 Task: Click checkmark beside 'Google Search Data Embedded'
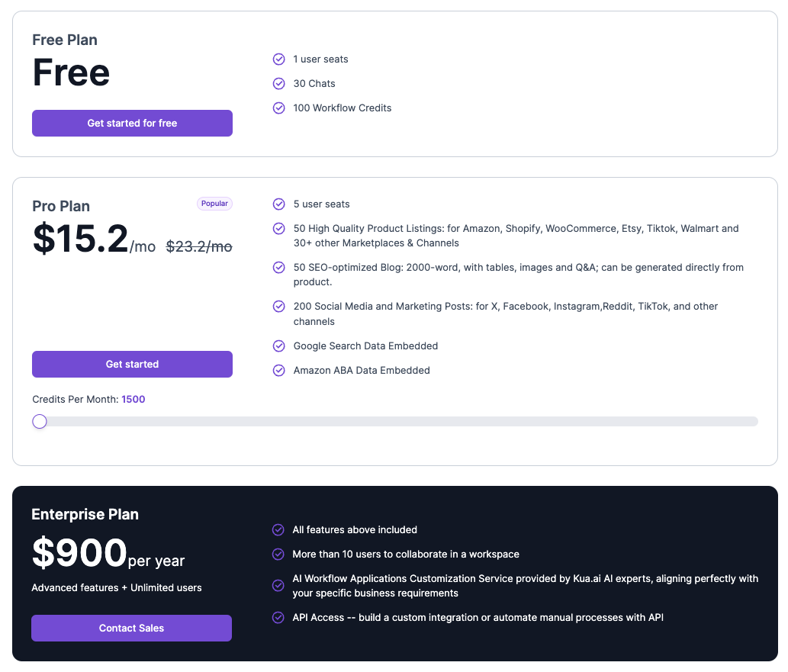coord(279,346)
